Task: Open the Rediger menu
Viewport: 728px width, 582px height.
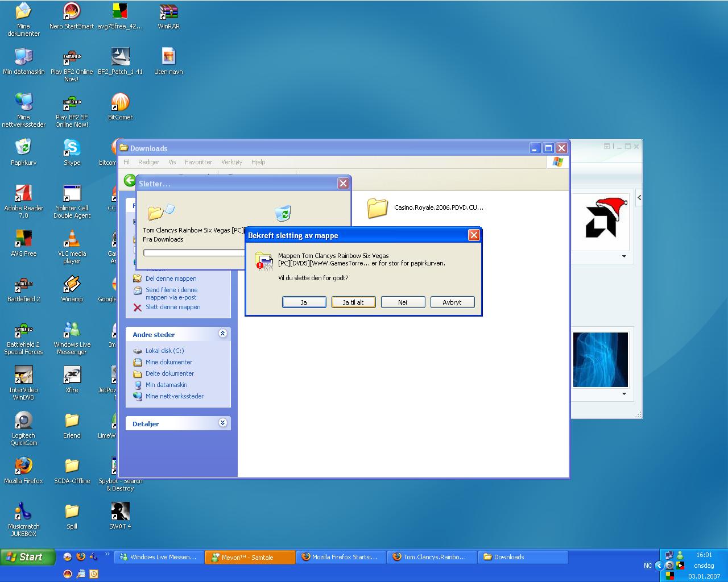Action: pos(149,162)
